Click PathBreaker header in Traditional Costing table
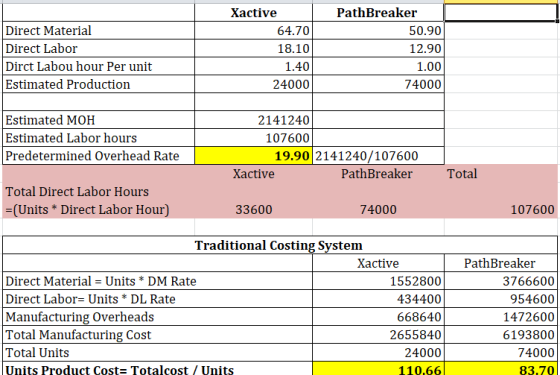 tap(501, 263)
